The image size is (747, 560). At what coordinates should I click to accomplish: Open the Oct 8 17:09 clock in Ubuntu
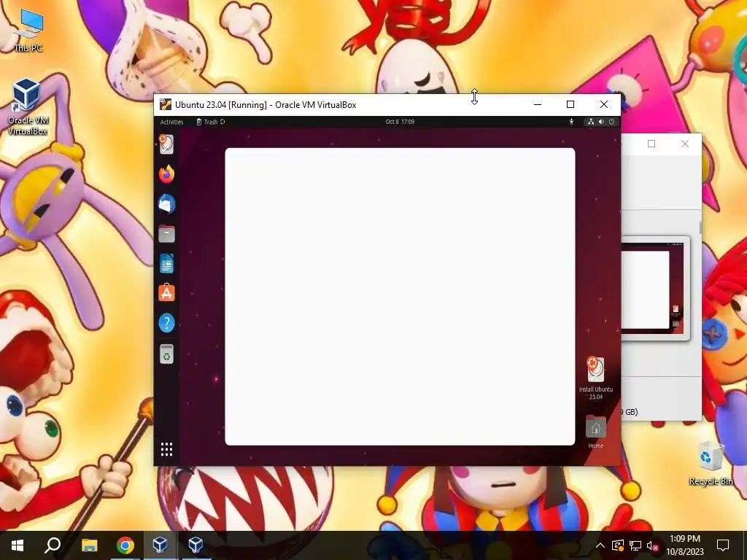coord(400,122)
